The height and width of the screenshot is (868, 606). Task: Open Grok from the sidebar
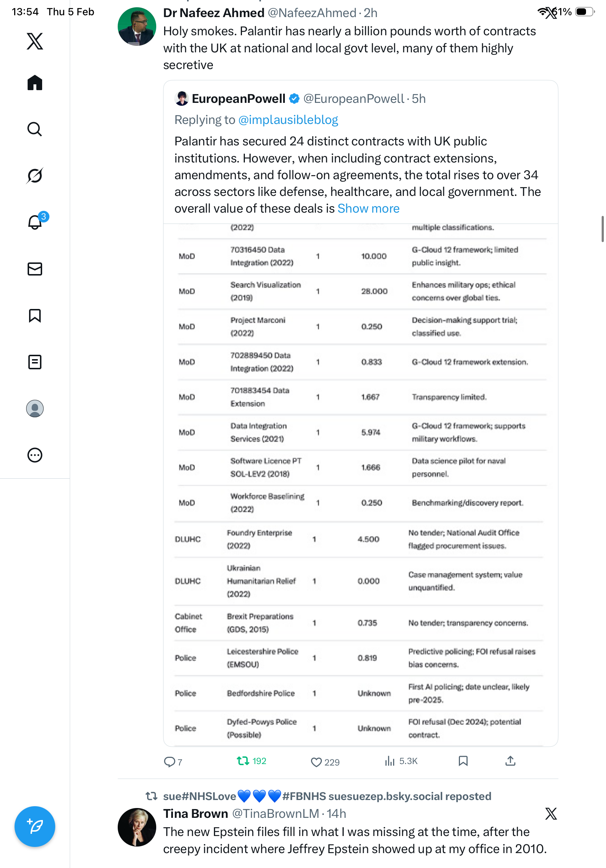coord(35,176)
